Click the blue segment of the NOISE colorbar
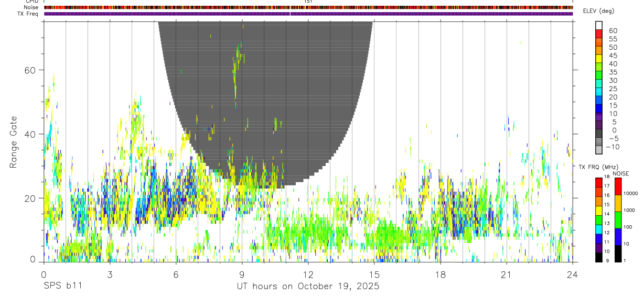The width and height of the screenshot is (644, 297). click(618, 237)
